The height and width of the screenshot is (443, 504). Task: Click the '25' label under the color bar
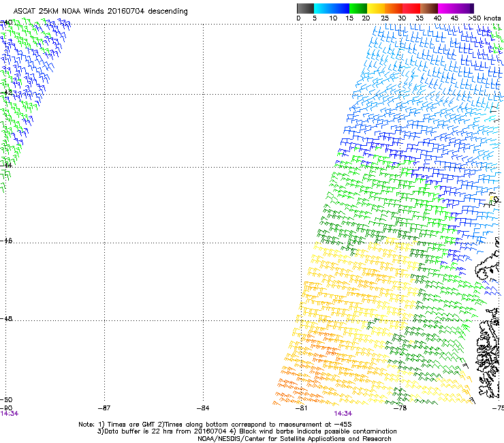coord(385,18)
